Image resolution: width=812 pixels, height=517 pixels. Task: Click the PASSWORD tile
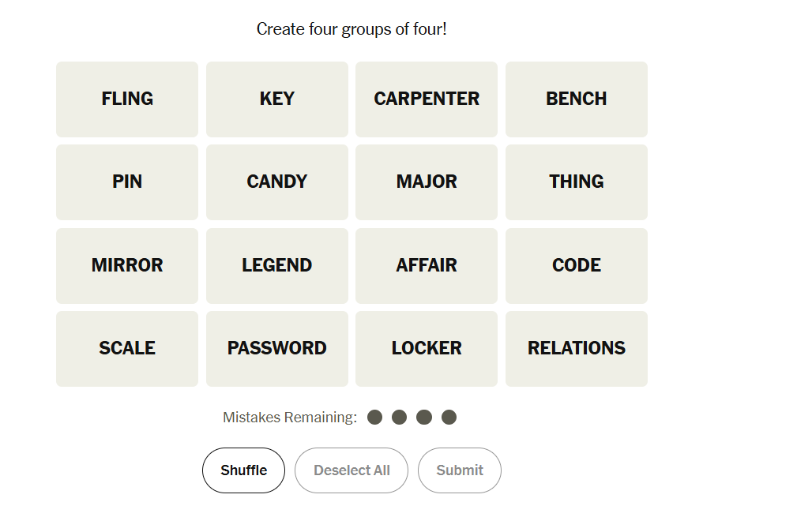(277, 349)
